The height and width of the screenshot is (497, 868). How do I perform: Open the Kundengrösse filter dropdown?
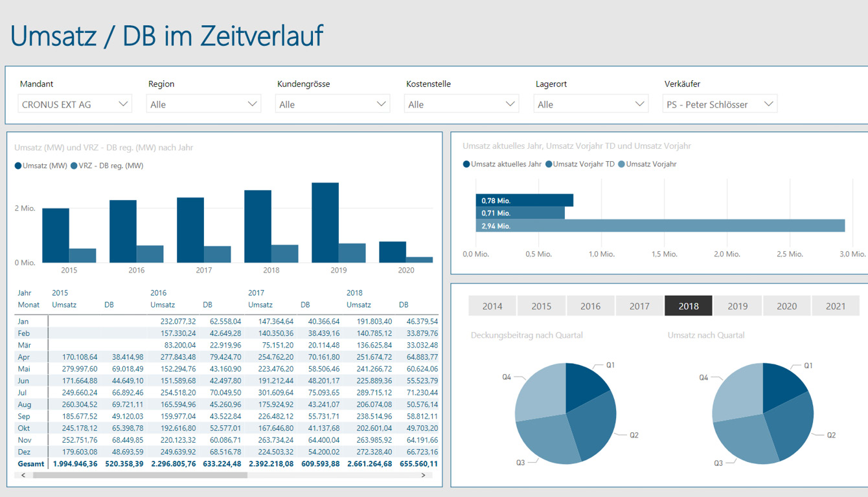pyautogui.click(x=333, y=104)
